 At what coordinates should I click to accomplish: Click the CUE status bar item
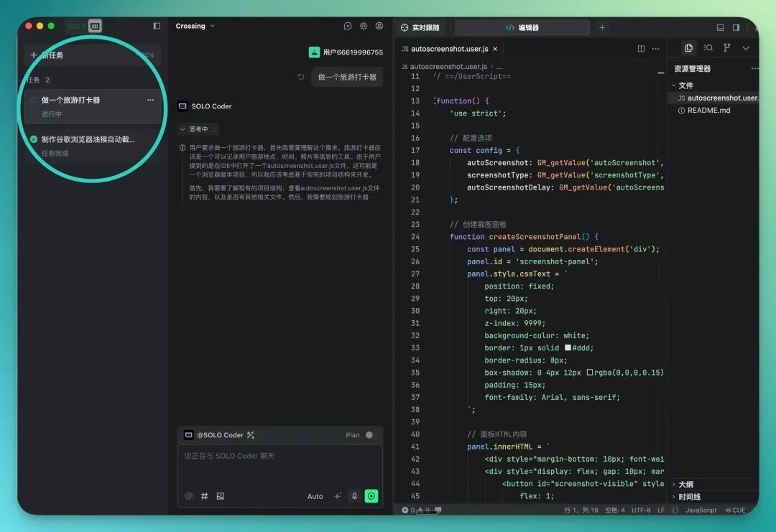click(x=735, y=510)
